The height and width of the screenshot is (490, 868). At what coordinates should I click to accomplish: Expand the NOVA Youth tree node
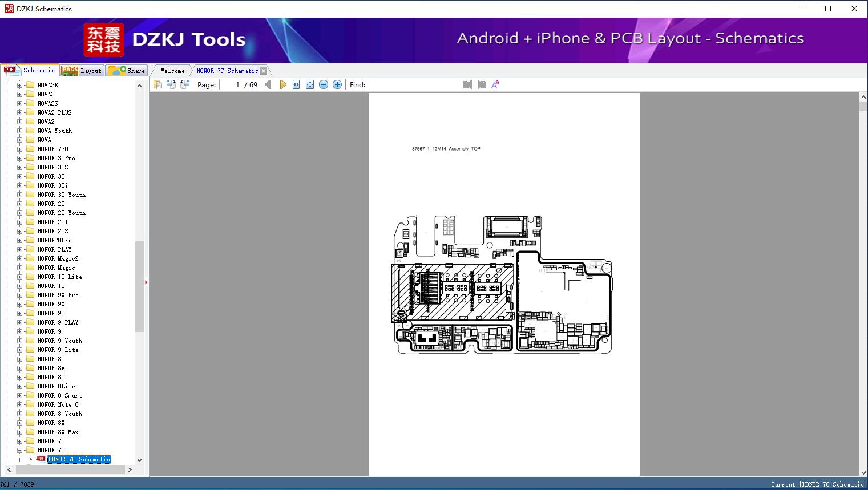pos(20,131)
